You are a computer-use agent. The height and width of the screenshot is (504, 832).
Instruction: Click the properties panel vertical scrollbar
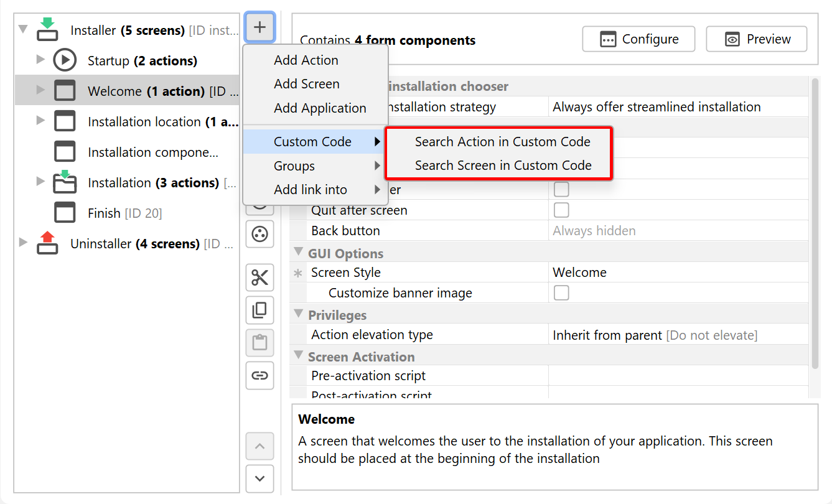point(814,224)
